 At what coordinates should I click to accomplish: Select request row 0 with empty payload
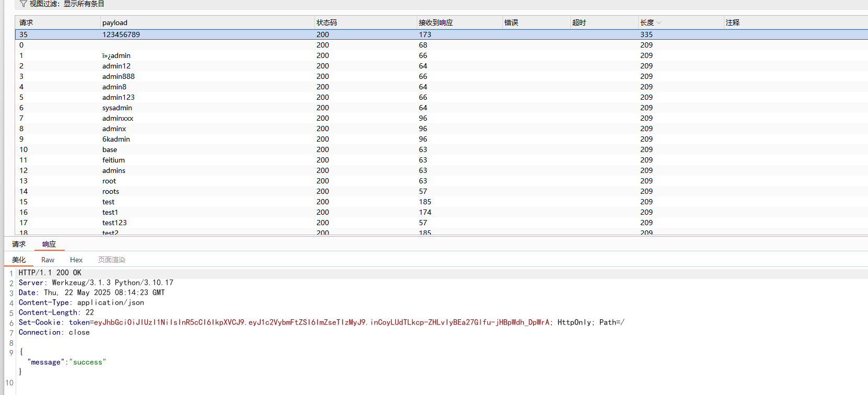pyautogui.click(x=441, y=45)
